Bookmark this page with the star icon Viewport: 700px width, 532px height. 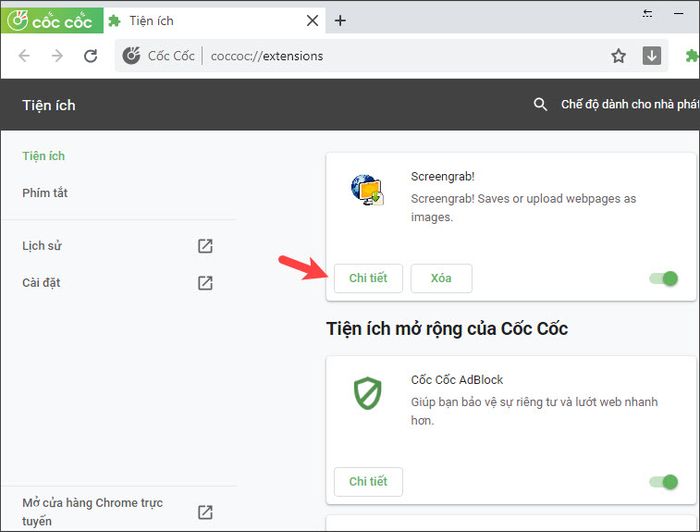(x=618, y=56)
